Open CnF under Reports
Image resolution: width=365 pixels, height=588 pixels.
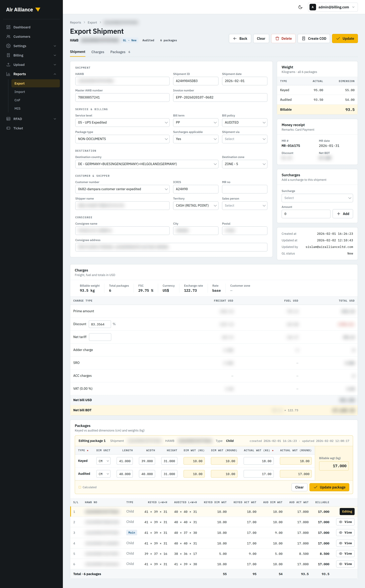point(35,100)
